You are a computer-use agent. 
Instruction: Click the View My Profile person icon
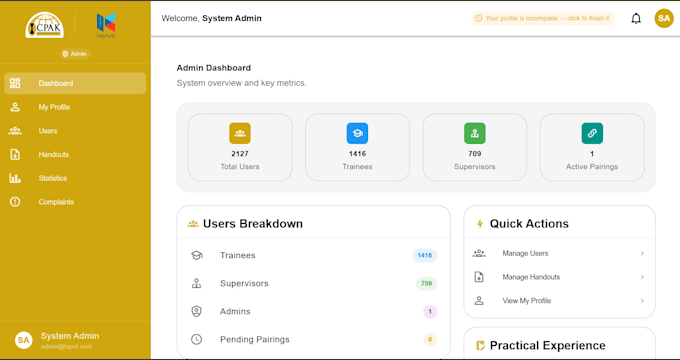click(x=479, y=301)
